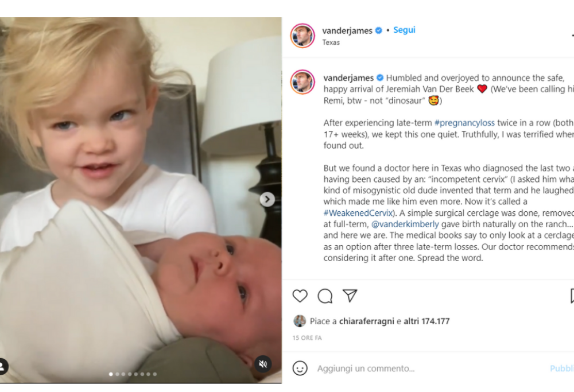Visit the @vanderkimberly profile mention

pyautogui.click(x=405, y=224)
